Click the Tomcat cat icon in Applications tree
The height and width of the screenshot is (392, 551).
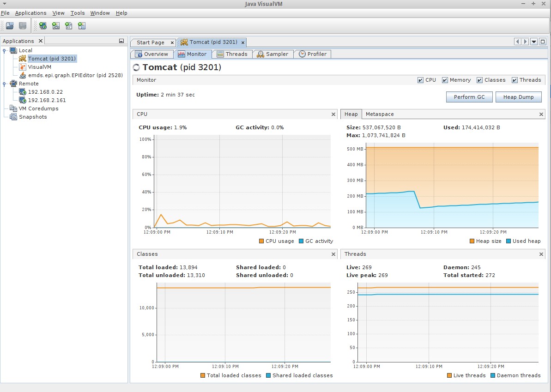[23, 58]
